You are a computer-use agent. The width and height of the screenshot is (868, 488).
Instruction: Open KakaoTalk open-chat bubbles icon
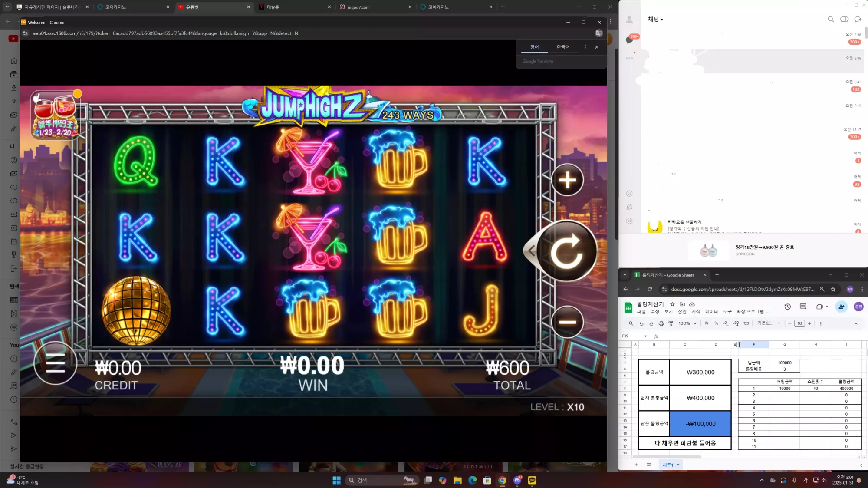coord(844,20)
